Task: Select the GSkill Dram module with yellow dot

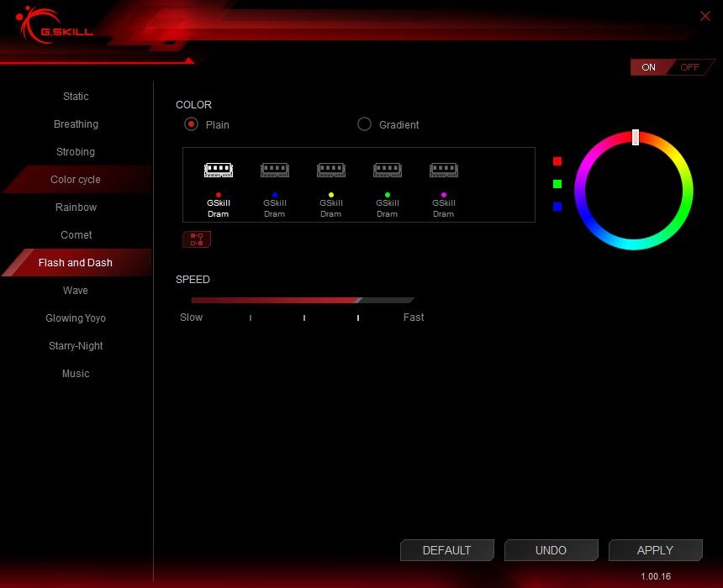Action: (330, 189)
